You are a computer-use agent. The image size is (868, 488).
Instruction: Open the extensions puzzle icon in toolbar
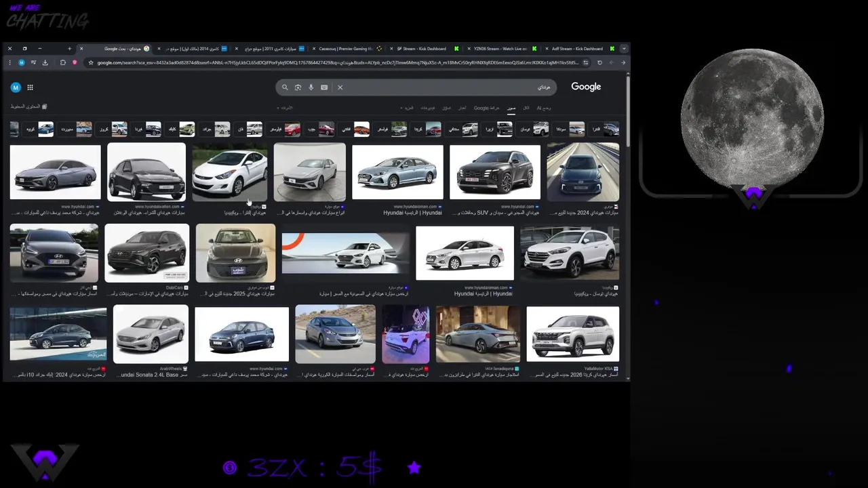click(x=62, y=62)
